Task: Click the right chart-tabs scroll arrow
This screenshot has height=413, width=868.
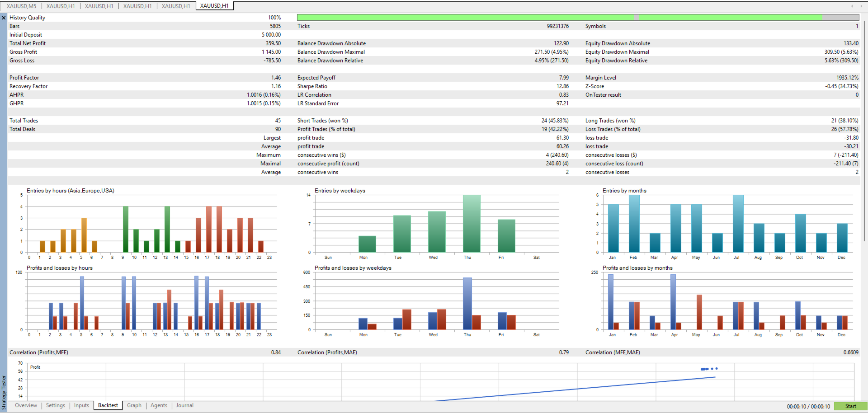Action: 861,6
